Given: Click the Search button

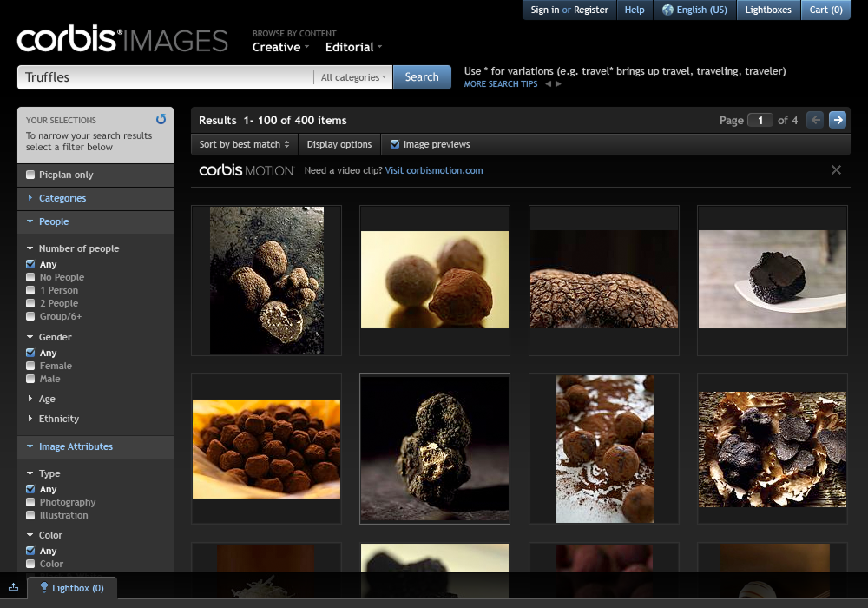Looking at the screenshot, I should [x=422, y=77].
